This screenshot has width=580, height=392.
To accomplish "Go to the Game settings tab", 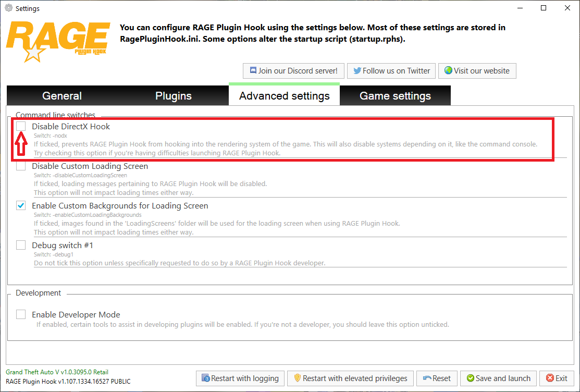I will [x=395, y=96].
